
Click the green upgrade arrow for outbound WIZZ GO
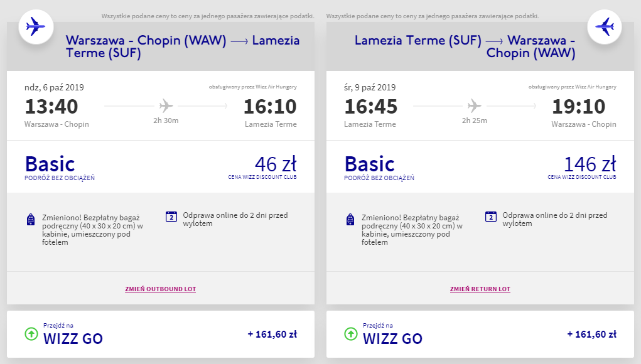[x=31, y=333]
